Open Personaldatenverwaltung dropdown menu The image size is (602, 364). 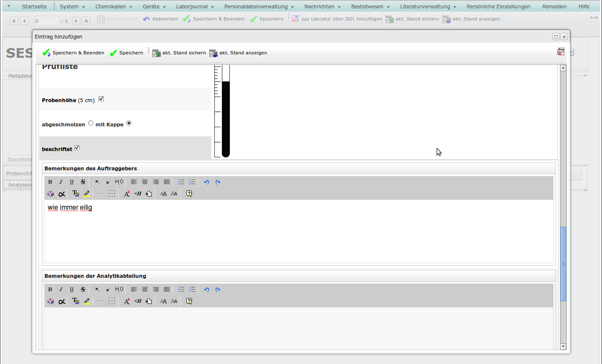point(259,7)
